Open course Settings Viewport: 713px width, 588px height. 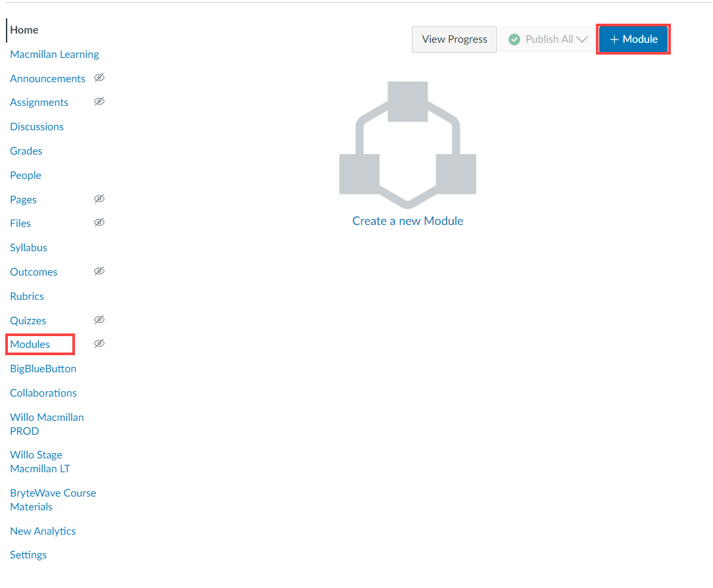pos(28,554)
